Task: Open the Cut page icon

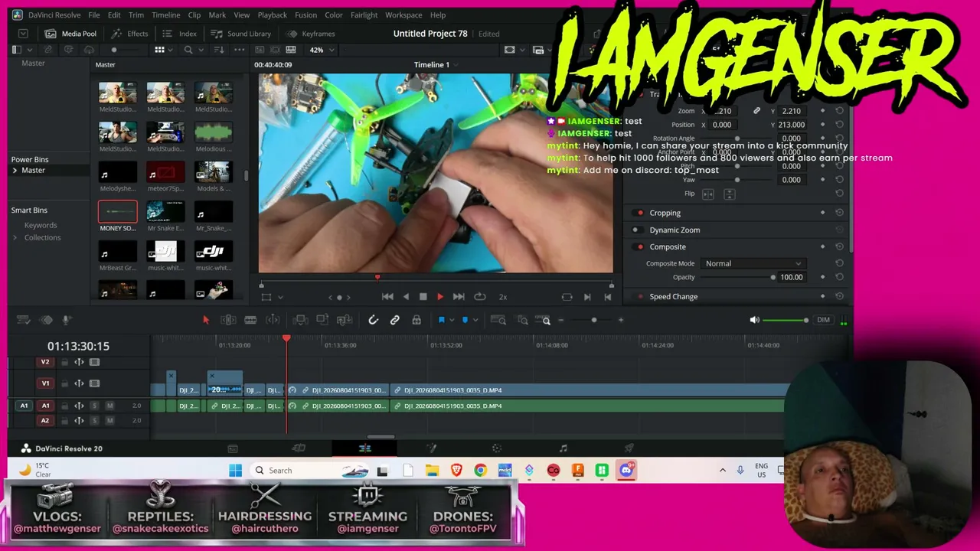Action: point(299,448)
